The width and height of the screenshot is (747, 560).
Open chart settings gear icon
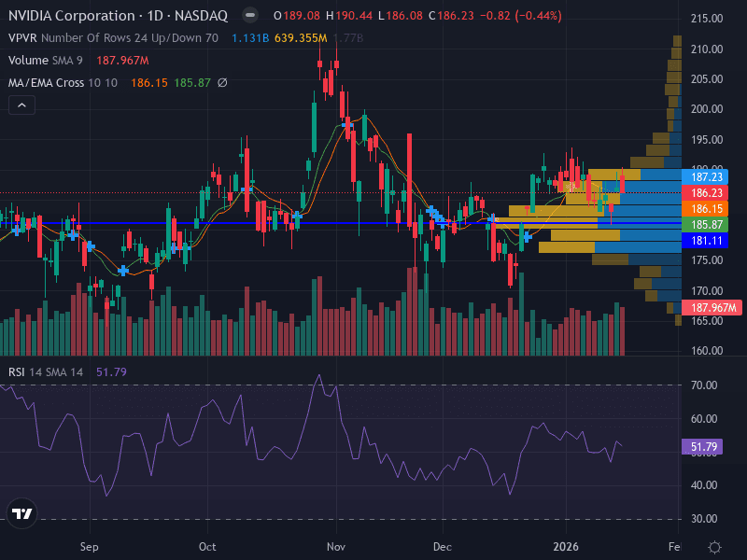pos(714,547)
